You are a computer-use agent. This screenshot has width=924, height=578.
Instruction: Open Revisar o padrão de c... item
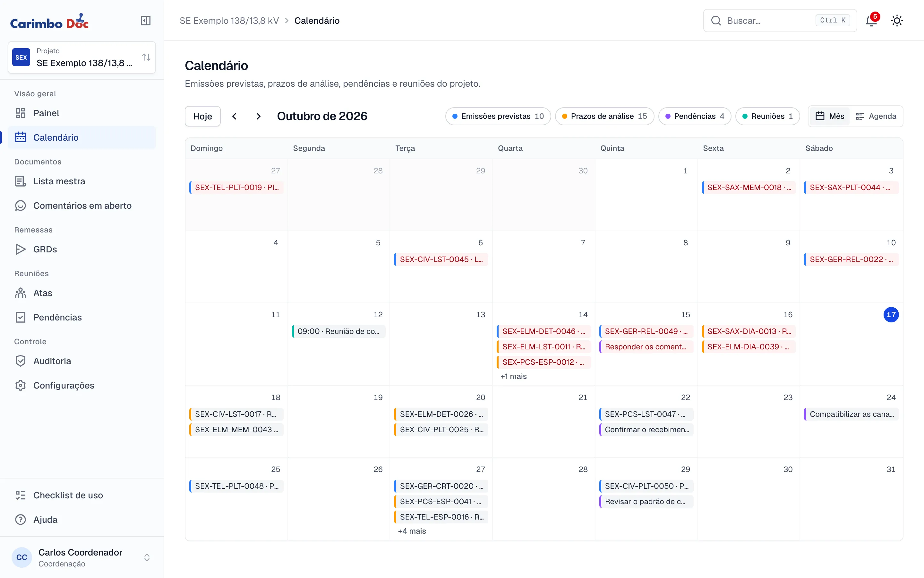pos(646,502)
